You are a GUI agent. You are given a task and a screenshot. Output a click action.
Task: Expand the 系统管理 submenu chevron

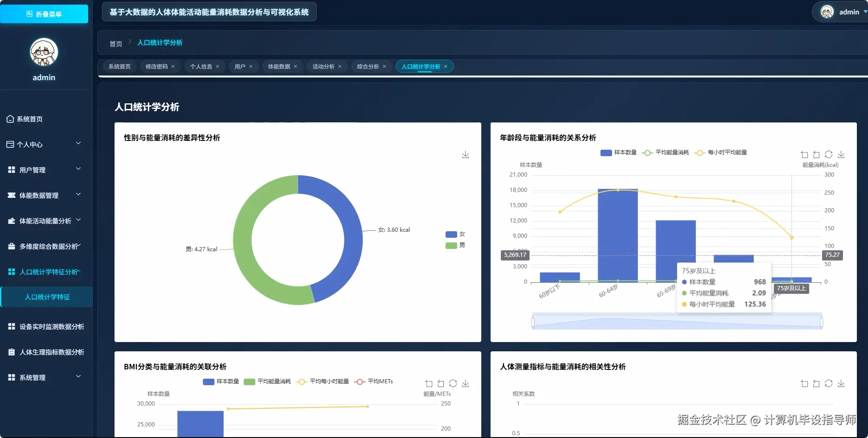78,377
